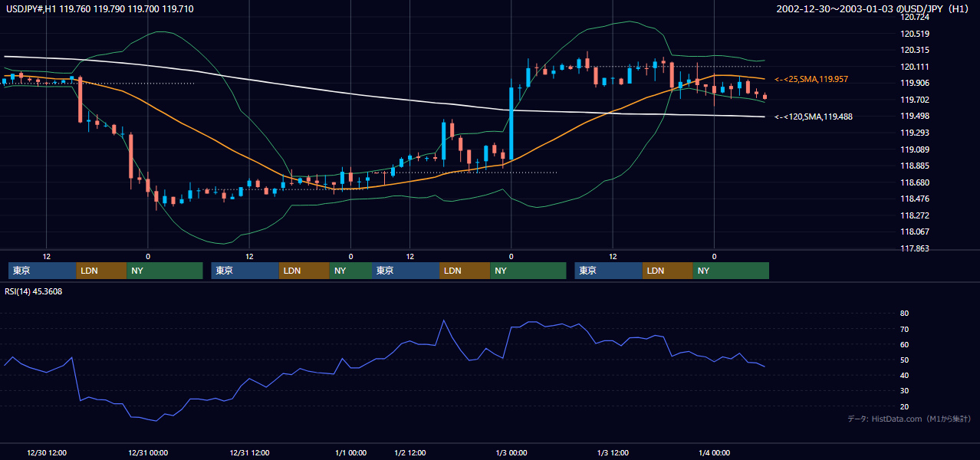Click price axis value 117.863
The width and height of the screenshot is (980, 460).
(916, 248)
